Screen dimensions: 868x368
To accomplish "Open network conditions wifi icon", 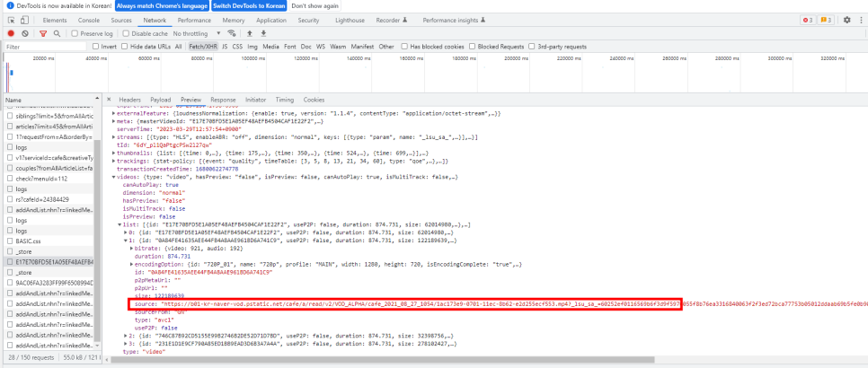I will tap(232, 33).
